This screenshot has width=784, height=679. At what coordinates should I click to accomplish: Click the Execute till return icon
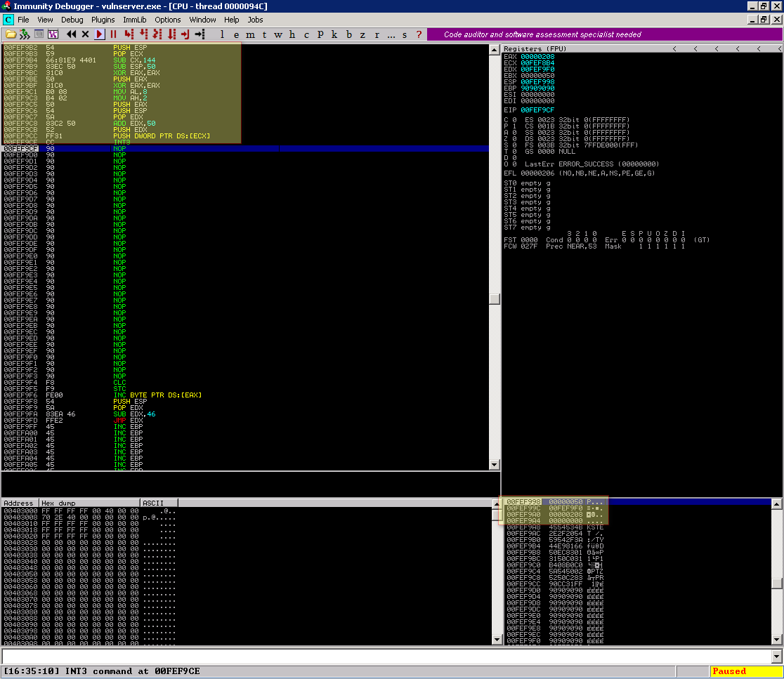185,34
